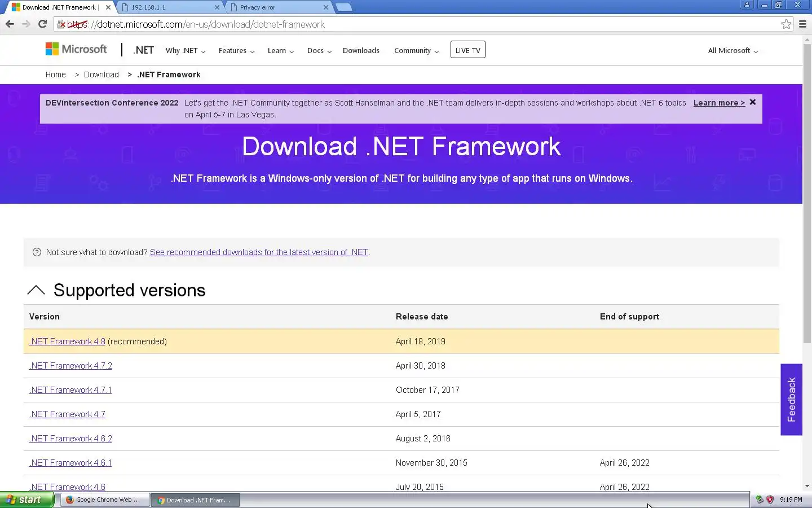Open the All Microsoft dropdown
Image resolution: width=812 pixels, height=508 pixels.
pos(733,50)
